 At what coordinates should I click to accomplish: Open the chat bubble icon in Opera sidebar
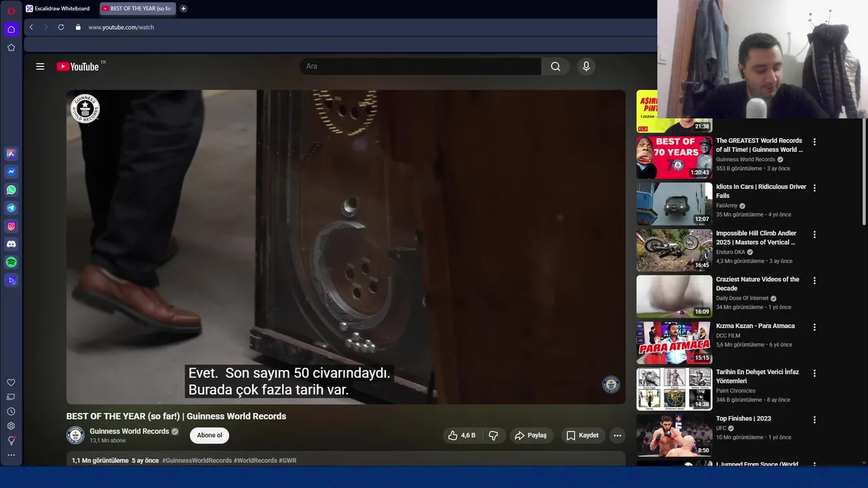click(x=11, y=397)
